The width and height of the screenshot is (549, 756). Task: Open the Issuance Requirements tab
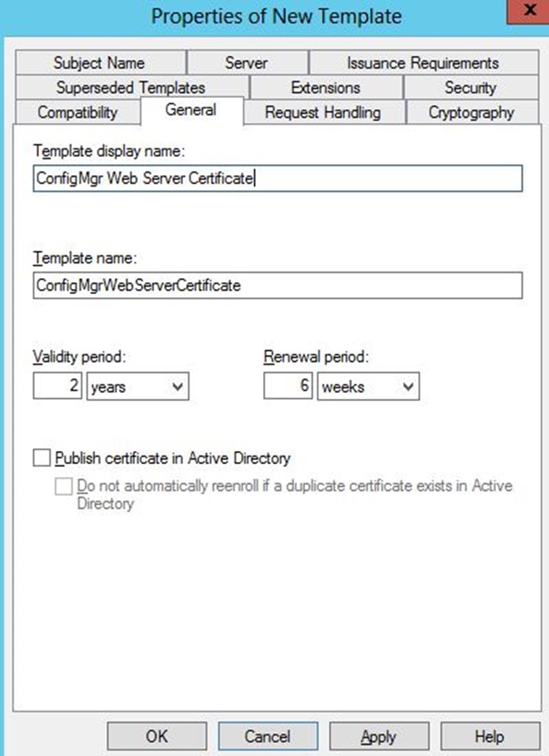(423, 62)
